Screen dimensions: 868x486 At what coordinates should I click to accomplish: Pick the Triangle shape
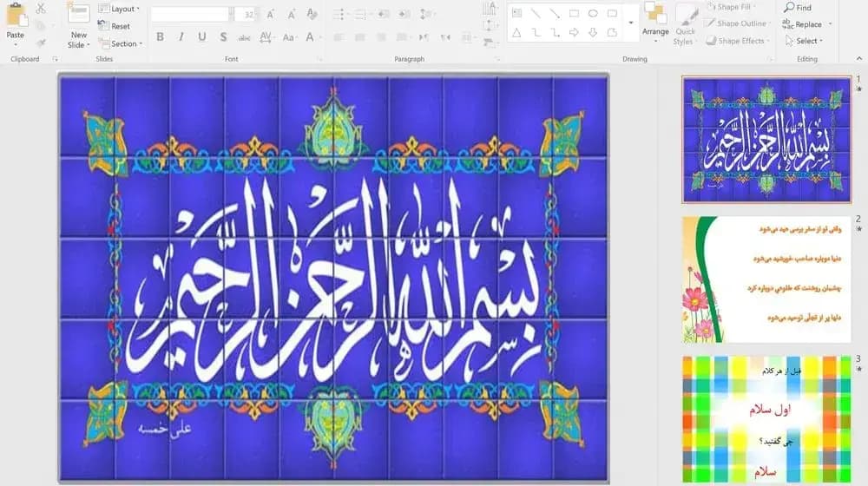click(x=517, y=33)
